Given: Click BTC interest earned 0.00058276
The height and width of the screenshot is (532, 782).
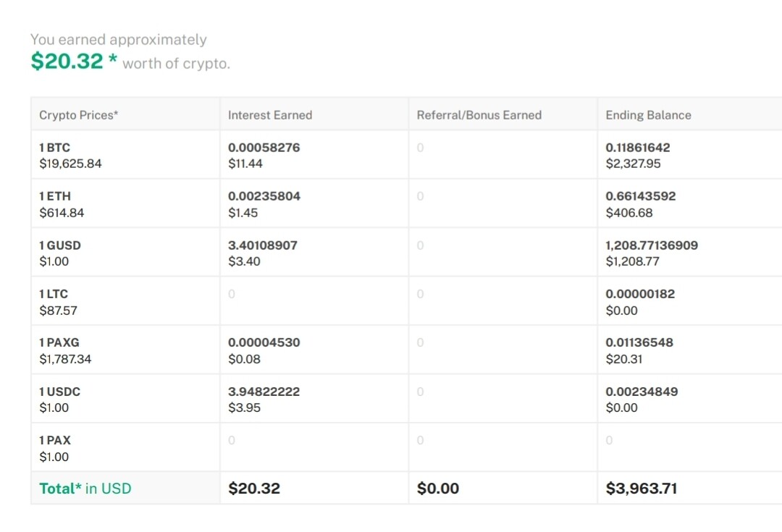Looking at the screenshot, I should pyautogui.click(x=264, y=148).
